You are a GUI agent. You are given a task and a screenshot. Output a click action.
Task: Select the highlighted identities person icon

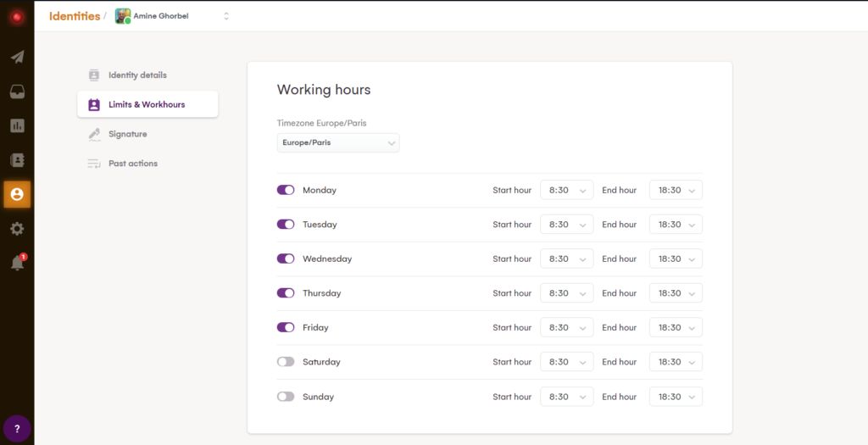click(x=17, y=194)
